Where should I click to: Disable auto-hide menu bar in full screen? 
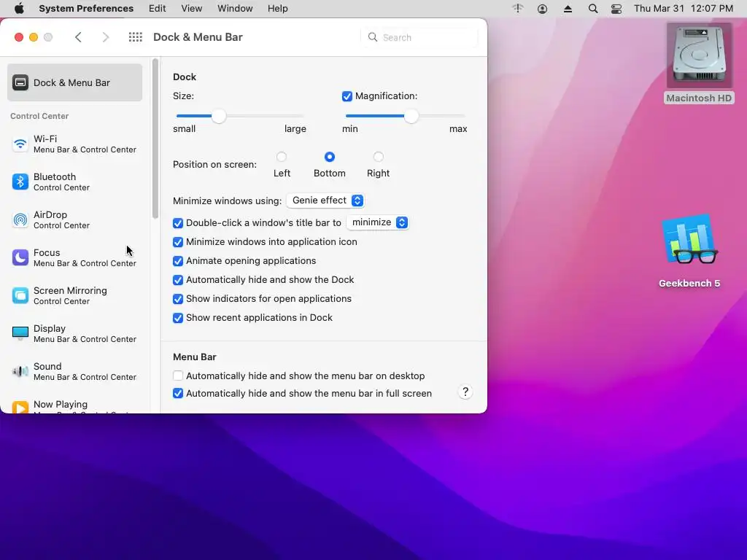(x=178, y=393)
